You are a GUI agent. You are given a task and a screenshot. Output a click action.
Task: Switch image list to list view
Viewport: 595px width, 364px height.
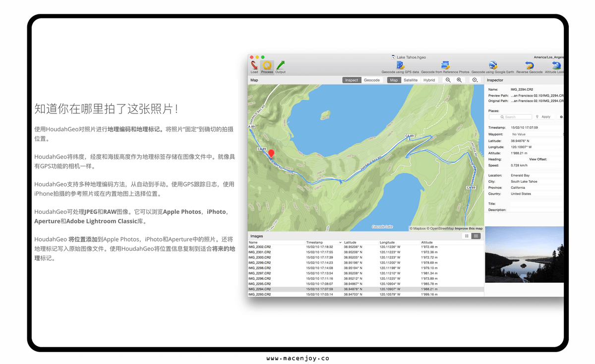coord(476,236)
